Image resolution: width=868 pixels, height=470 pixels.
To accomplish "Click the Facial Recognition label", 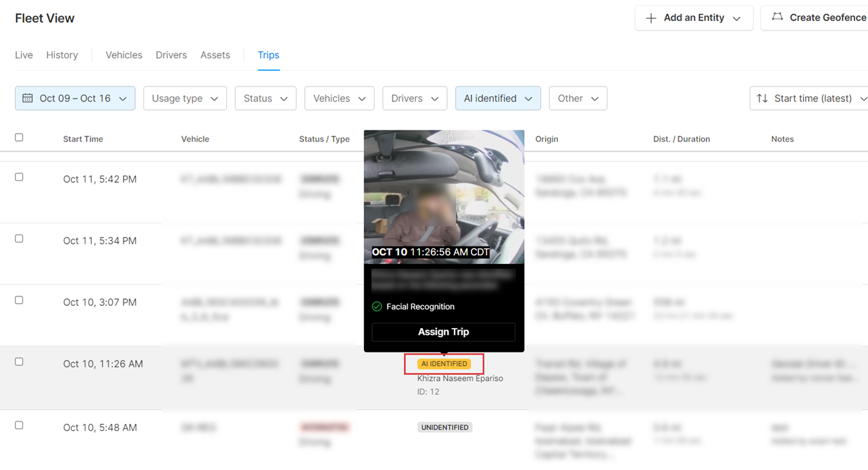I will (x=420, y=307).
